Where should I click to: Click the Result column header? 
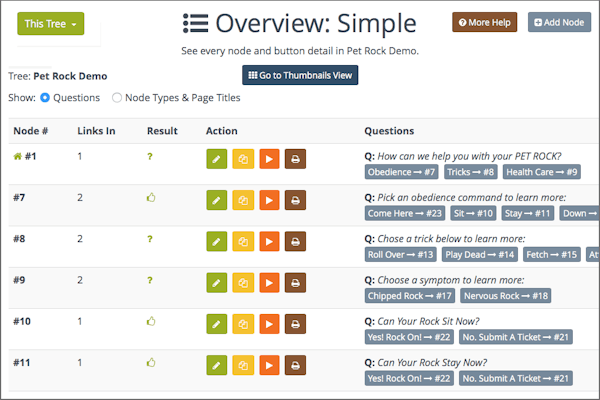(162, 131)
